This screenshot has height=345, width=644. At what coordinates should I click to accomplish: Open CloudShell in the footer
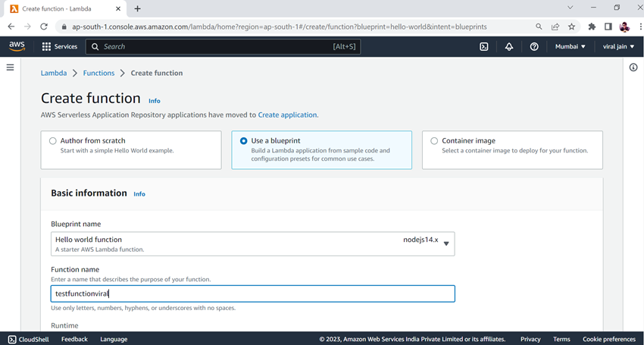coord(29,339)
